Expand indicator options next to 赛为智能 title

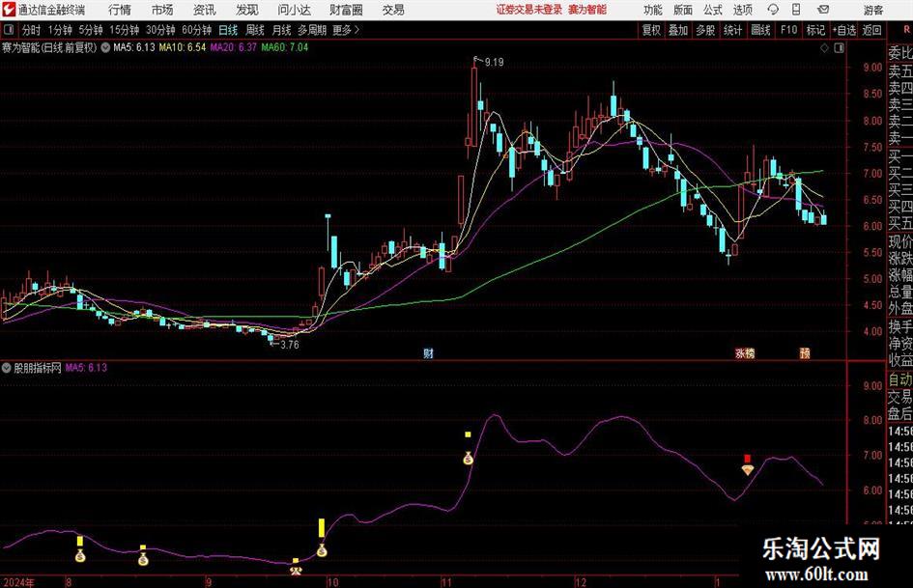click(x=105, y=47)
